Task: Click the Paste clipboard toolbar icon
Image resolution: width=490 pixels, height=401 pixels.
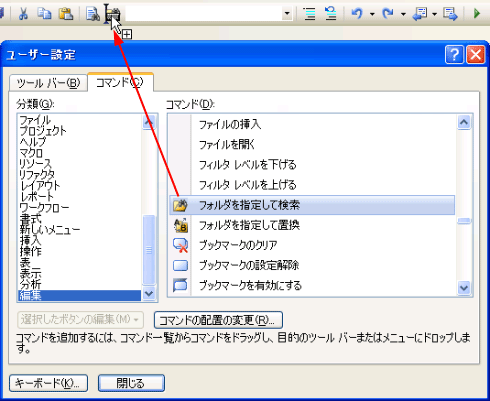Action: tap(66, 14)
